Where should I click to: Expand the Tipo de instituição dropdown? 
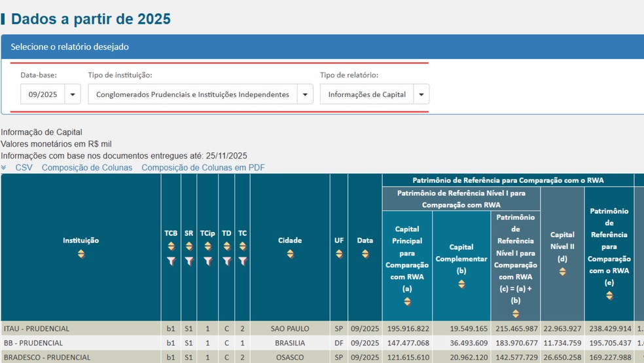pyautogui.click(x=304, y=94)
